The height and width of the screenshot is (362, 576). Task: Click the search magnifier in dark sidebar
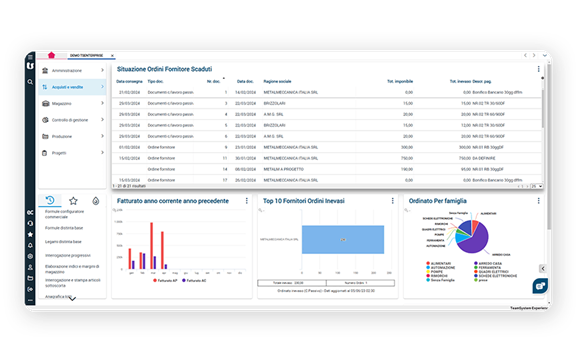30,82
